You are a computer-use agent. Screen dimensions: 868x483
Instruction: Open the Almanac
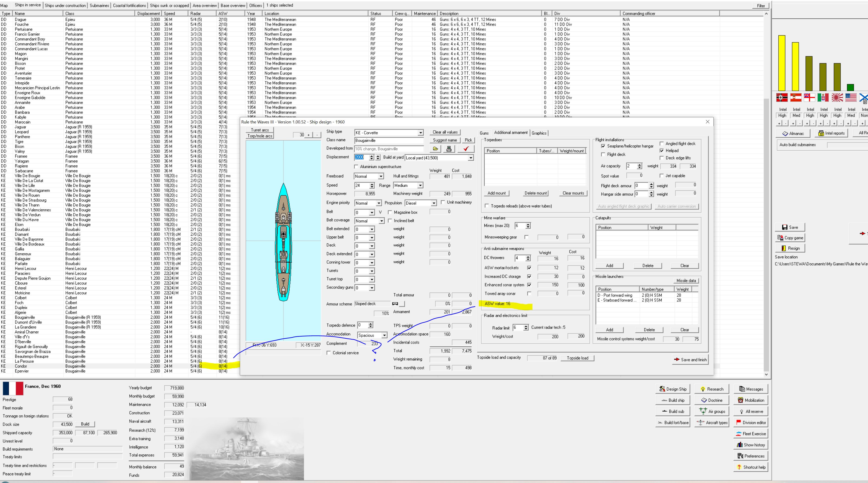tap(793, 133)
